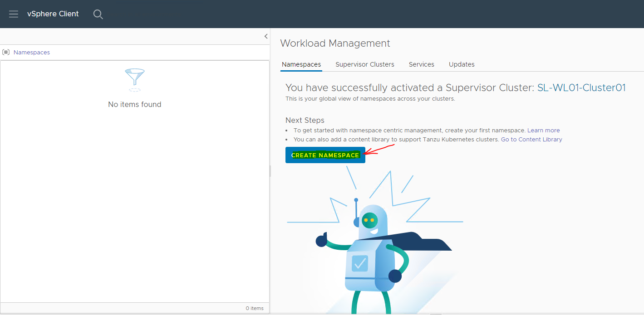Image resolution: width=644 pixels, height=315 pixels.
Task: Go to Content Library link
Action: [x=531, y=139]
